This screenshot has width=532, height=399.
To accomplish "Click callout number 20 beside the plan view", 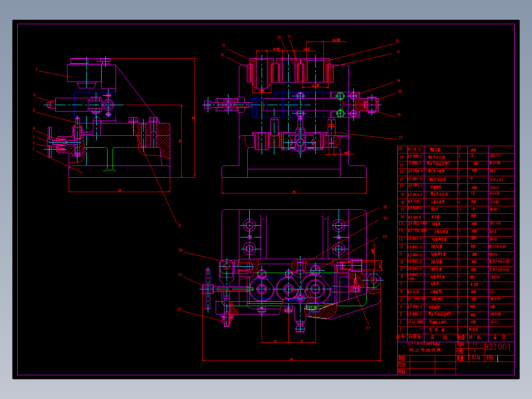I will click(384, 237).
